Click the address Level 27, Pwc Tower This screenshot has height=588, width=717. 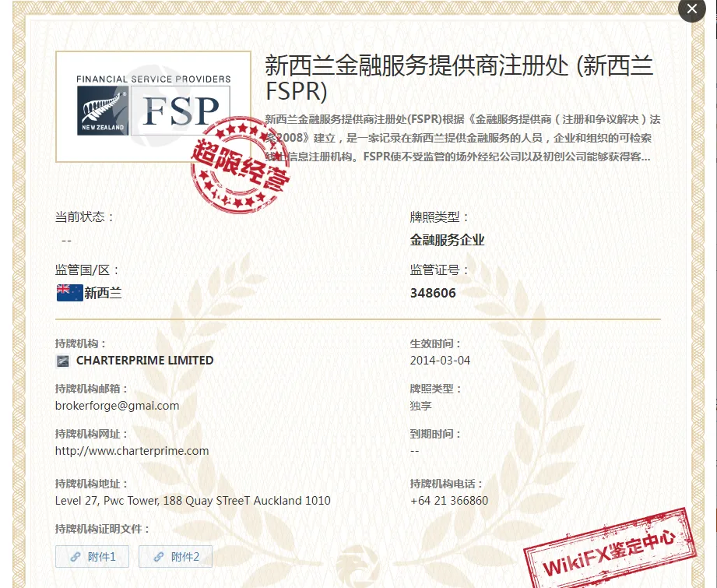(192, 501)
